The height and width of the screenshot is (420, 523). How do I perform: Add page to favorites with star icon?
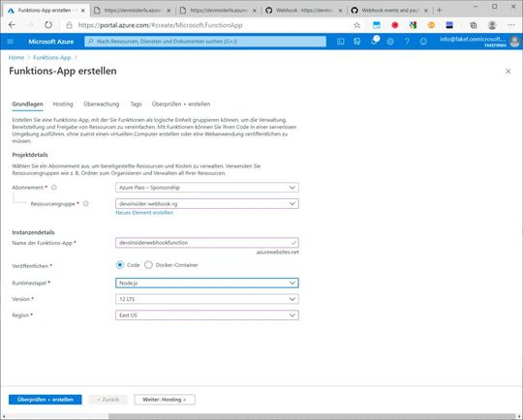tap(356, 25)
